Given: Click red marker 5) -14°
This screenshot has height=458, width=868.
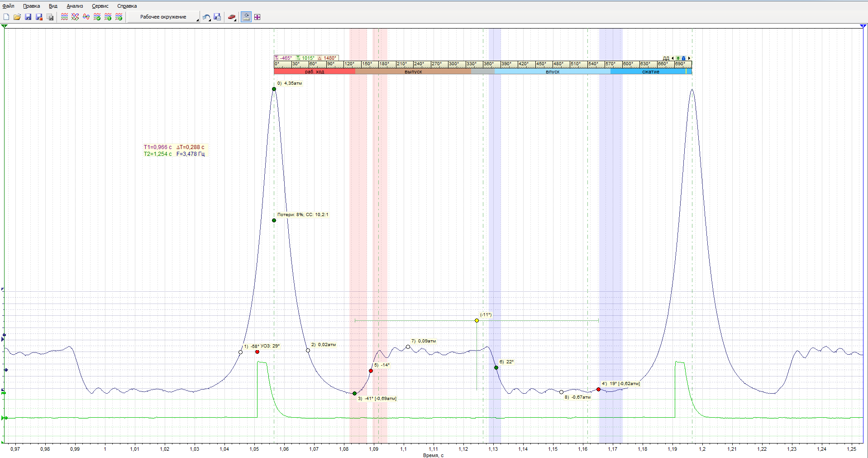Looking at the screenshot, I should [371, 371].
